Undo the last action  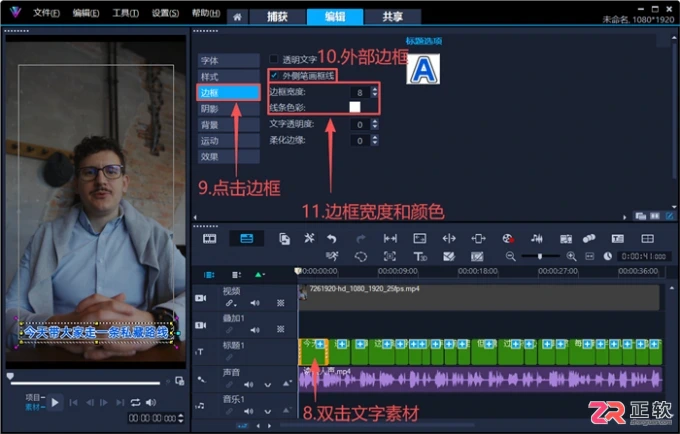[332, 238]
